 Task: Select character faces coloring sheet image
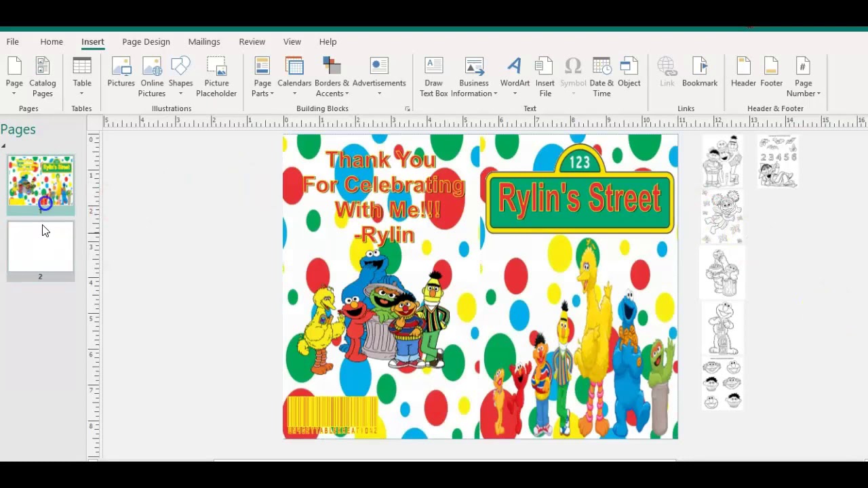pos(722,384)
